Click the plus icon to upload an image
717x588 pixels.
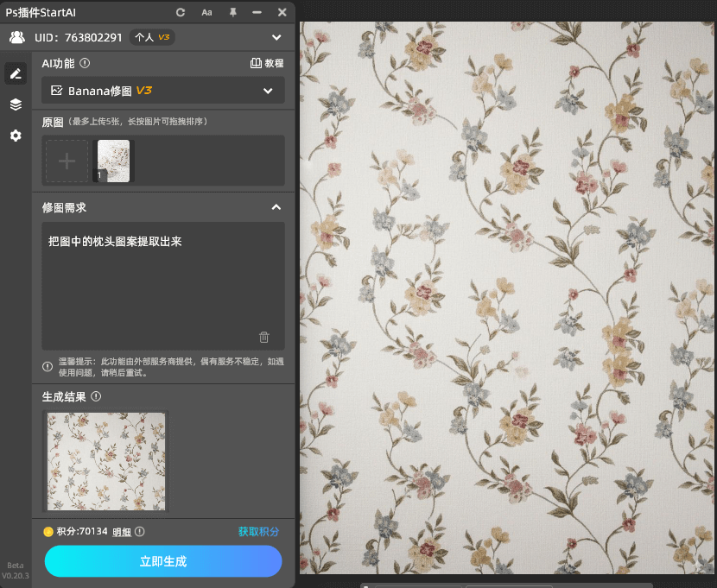pyautogui.click(x=67, y=161)
